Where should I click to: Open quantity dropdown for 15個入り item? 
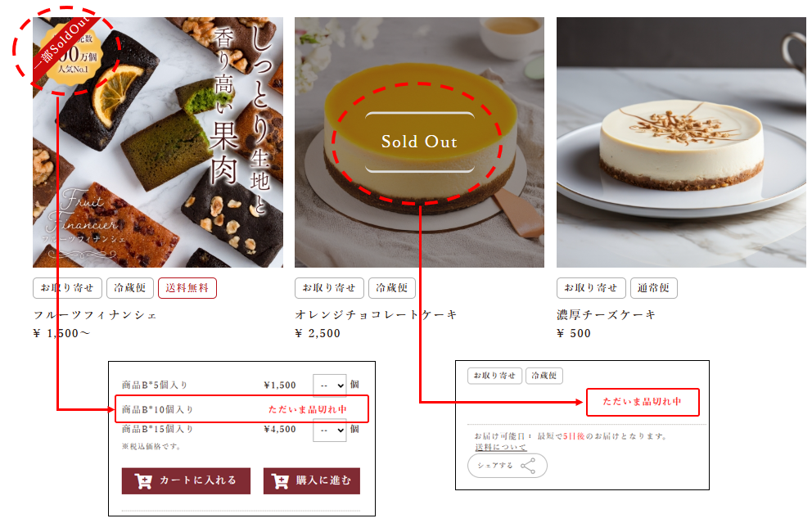329,431
